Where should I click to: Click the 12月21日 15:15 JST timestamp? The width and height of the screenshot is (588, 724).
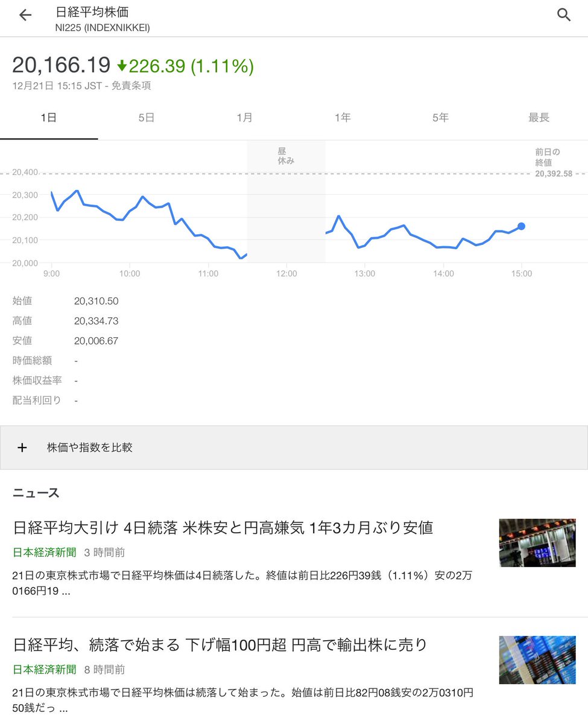click(57, 86)
